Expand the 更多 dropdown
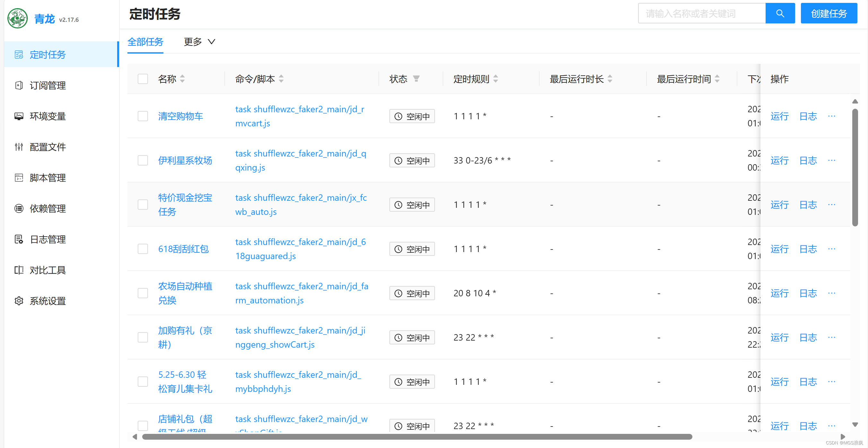 (199, 42)
